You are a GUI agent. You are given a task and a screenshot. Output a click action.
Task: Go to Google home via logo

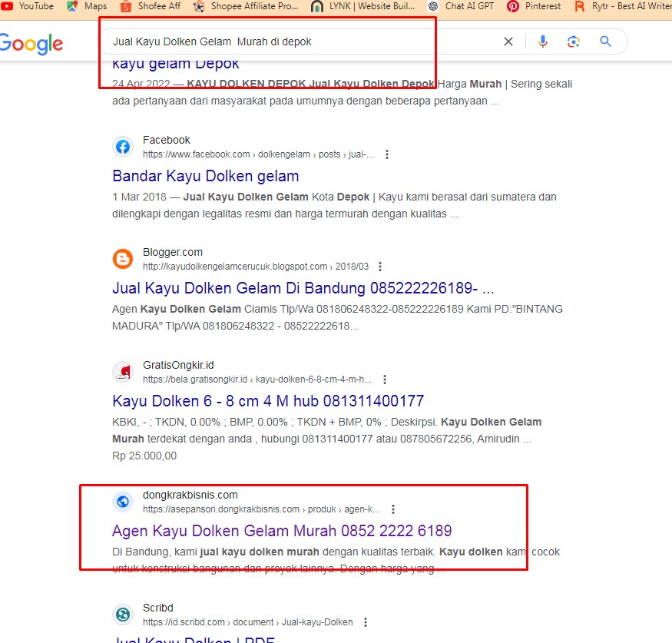(x=31, y=44)
